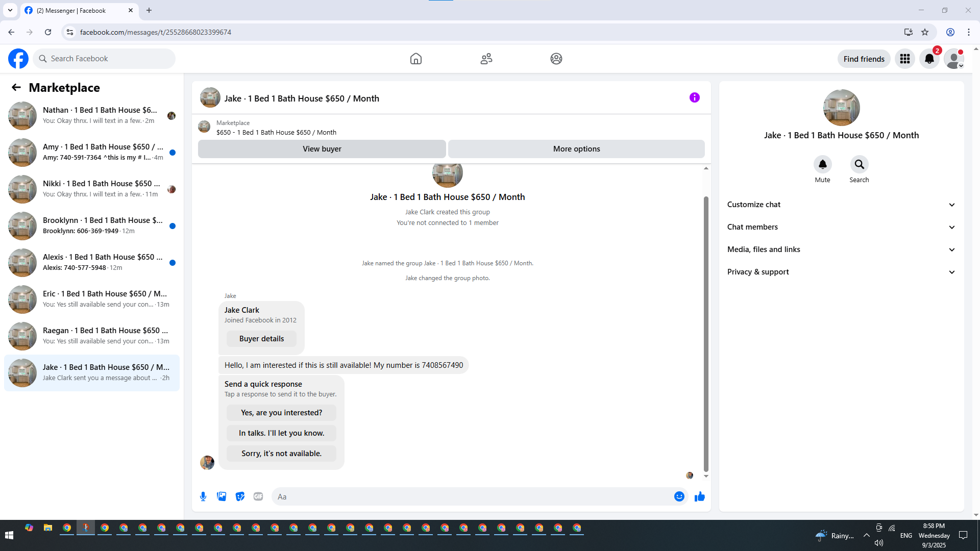Click the purple conversation information icon

tap(695, 97)
